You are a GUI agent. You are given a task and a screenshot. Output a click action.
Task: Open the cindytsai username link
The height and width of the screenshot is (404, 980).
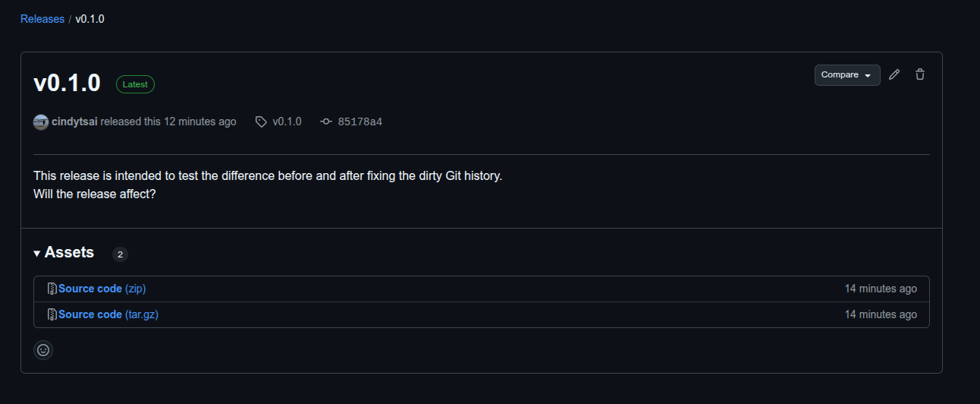point(74,122)
